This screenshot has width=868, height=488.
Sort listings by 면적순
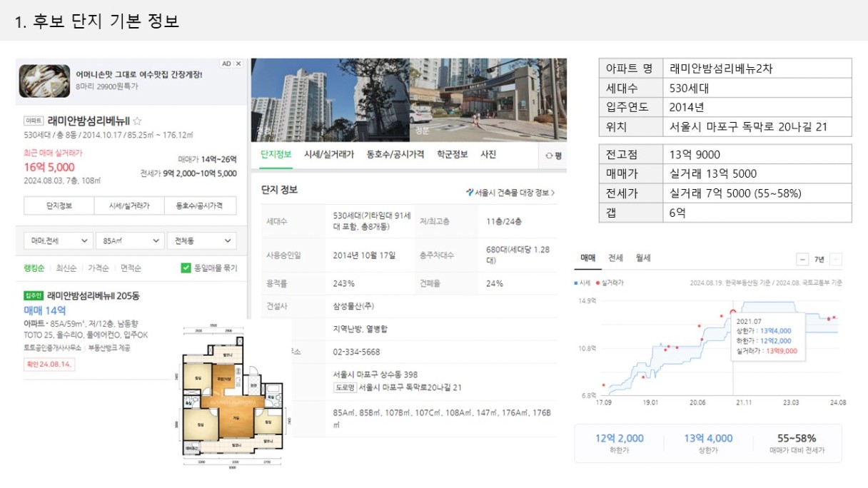[131, 268]
